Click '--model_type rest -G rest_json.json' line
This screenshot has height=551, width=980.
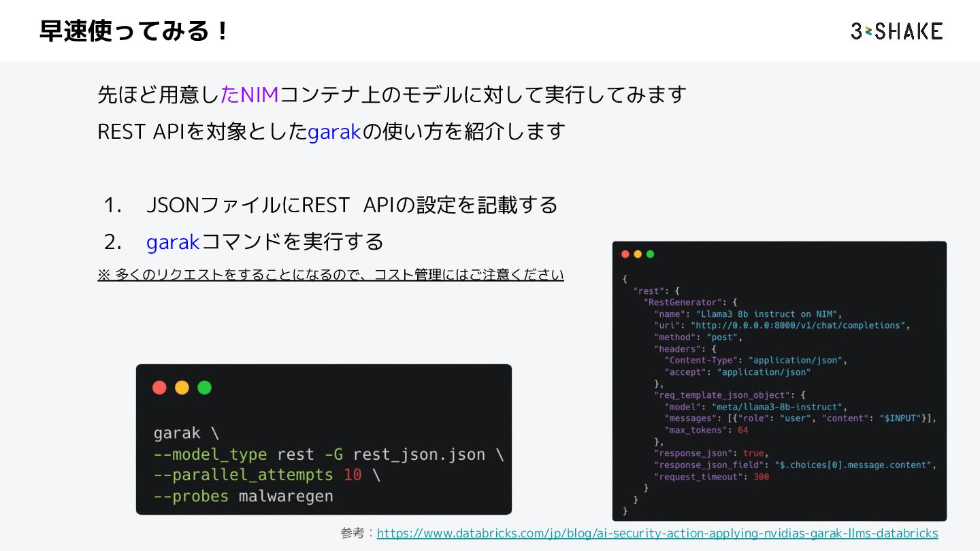point(329,454)
